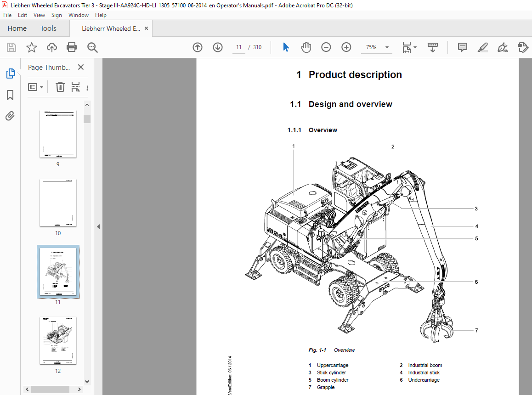
Task: Click the thumbnail vertical scrollbar handle
Action: [x=87, y=119]
